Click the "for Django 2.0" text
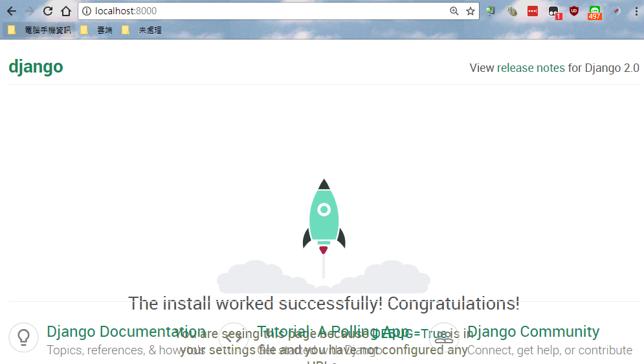Screen dimensions: 644x364 [x=603, y=68]
